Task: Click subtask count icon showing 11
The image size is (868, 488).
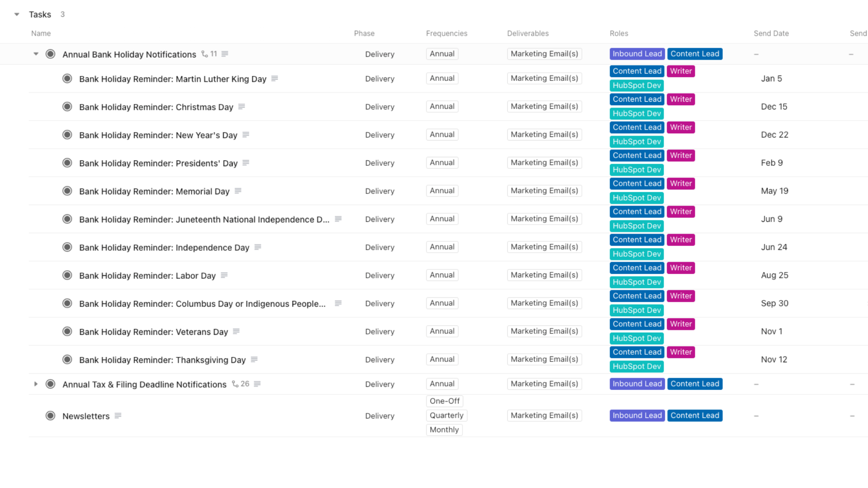Action: click(209, 54)
